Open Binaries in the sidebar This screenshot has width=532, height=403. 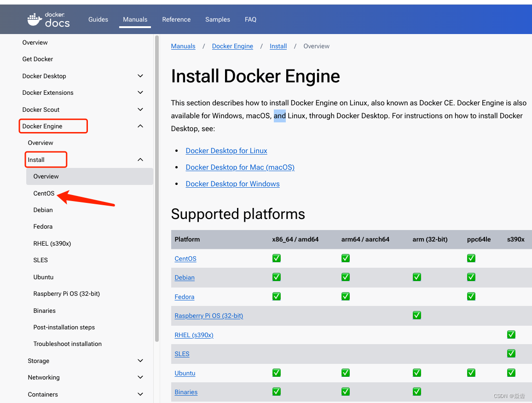tap(45, 311)
